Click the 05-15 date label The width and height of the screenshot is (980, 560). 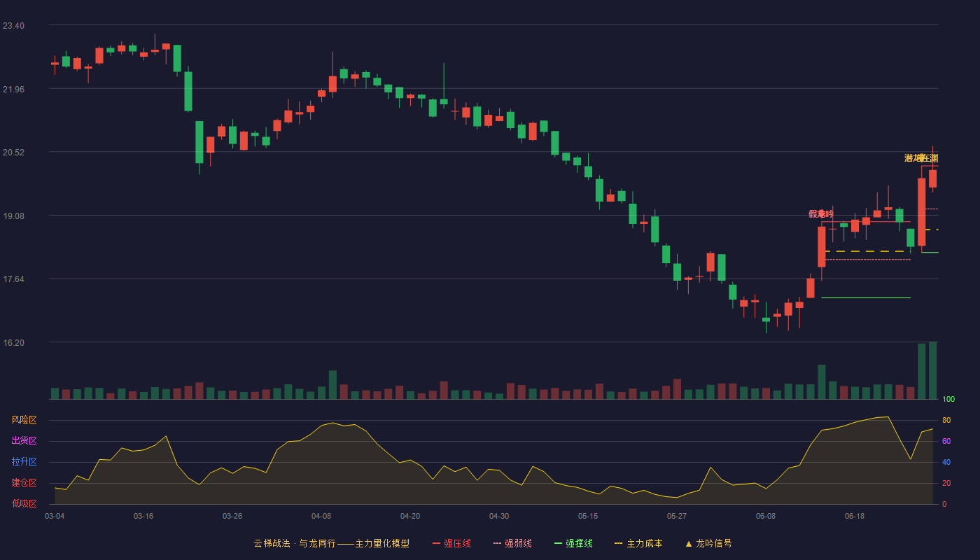pos(588,516)
